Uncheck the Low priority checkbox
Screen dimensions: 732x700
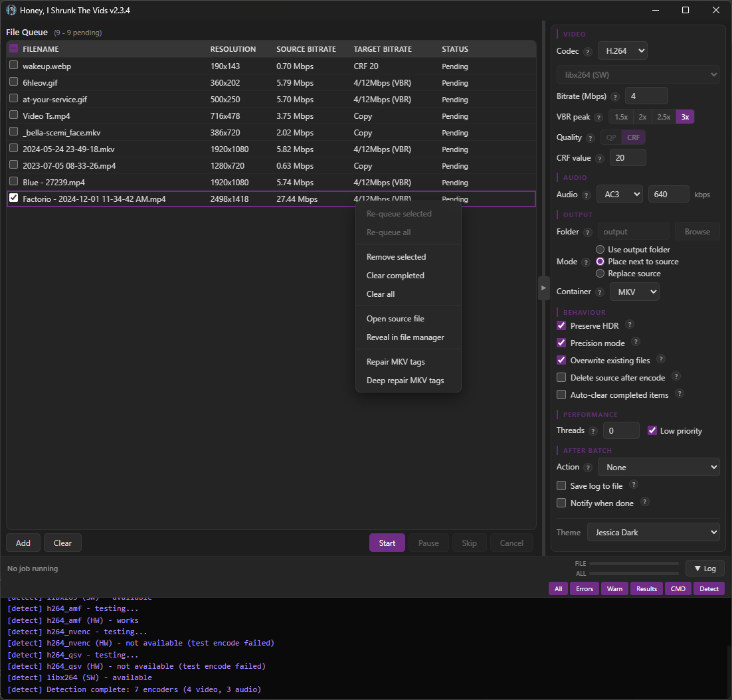tap(652, 430)
